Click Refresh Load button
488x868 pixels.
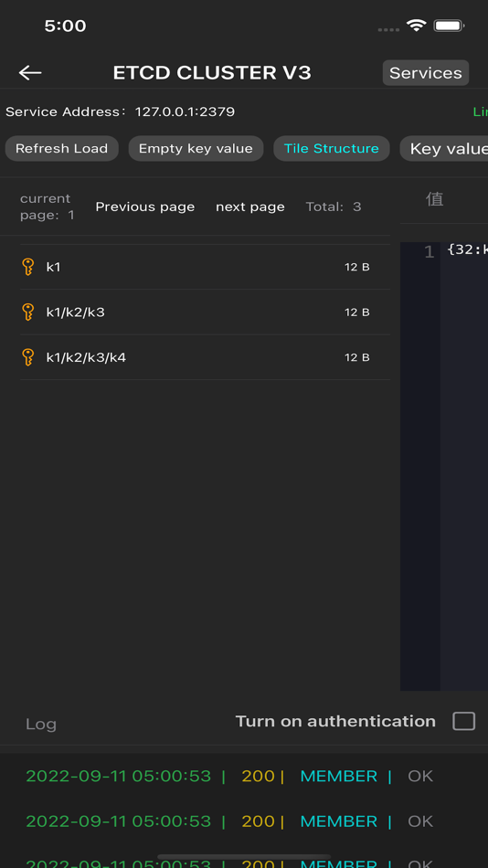click(x=61, y=148)
